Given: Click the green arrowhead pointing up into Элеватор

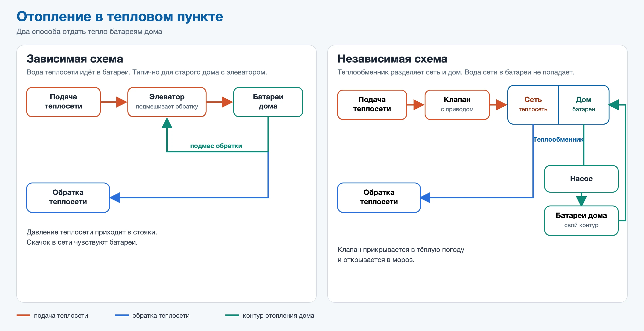Looking at the screenshot, I should click(x=167, y=123).
